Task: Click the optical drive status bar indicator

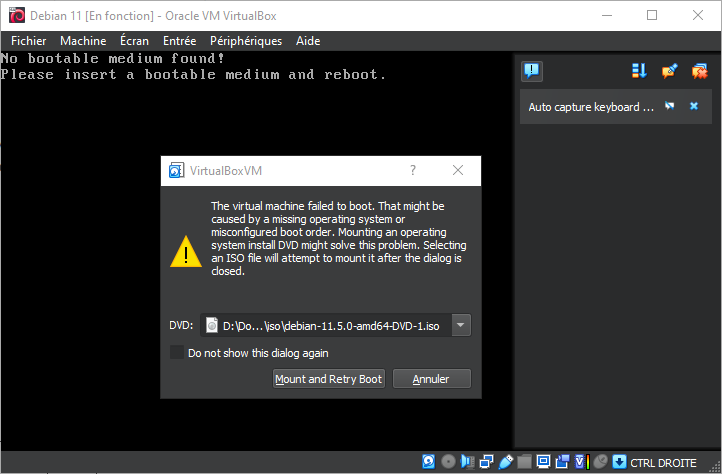Action: (x=448, y=461)
